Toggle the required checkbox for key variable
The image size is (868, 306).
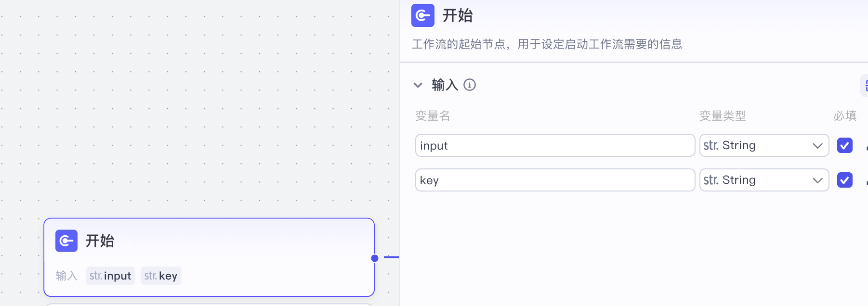tap(844, 180)
